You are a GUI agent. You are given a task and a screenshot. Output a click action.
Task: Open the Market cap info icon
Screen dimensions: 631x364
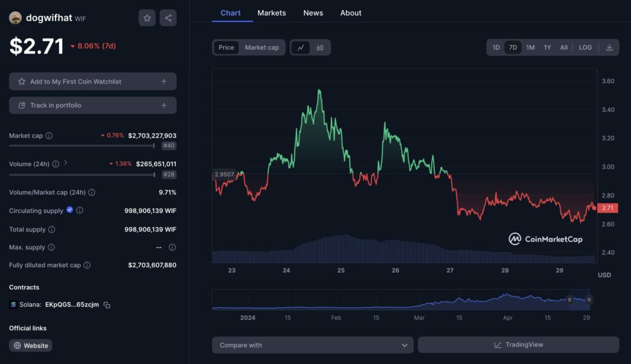coord(49,135)
